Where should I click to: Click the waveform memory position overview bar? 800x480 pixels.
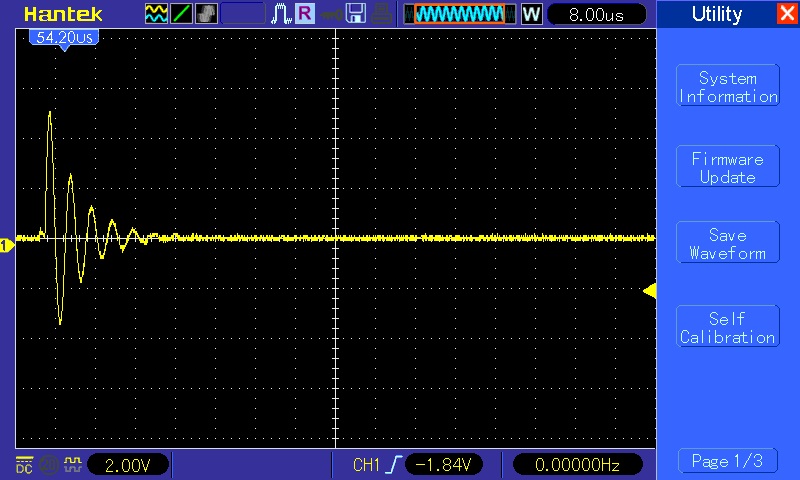[x=460, y=14]
